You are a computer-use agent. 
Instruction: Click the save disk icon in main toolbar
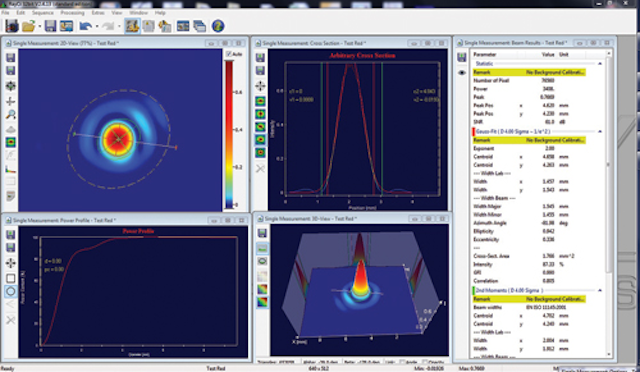click(x=50, y=26)
